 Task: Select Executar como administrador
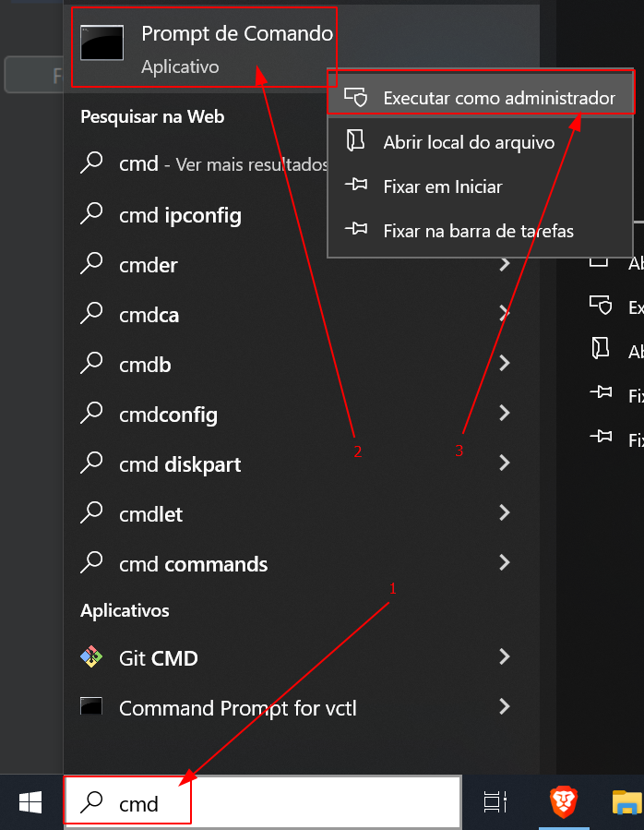[498, 97]
